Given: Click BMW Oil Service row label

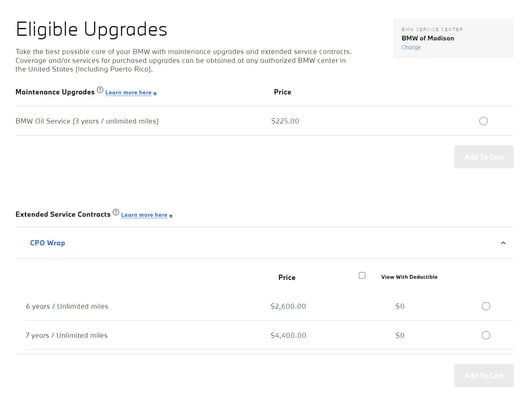Looking at the screenshot, I should (87, 121).
